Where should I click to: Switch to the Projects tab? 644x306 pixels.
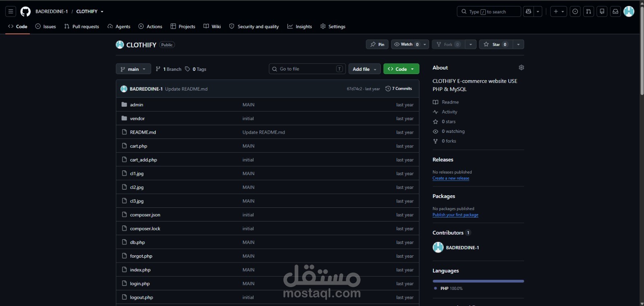pos(183,27)
